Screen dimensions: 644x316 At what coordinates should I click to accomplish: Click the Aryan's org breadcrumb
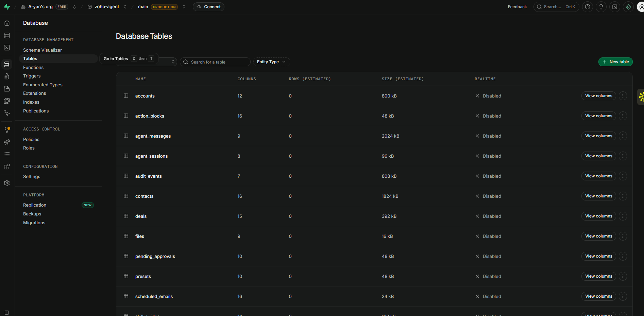[40, 7]
